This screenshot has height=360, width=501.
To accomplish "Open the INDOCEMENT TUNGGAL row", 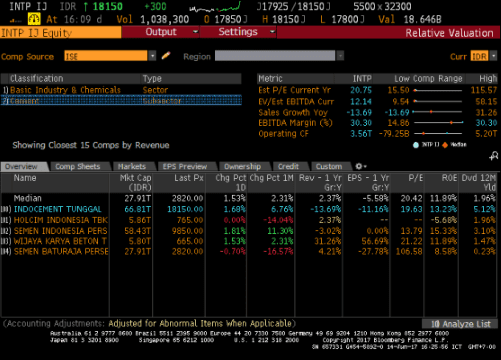I will (x=249, y=209).
